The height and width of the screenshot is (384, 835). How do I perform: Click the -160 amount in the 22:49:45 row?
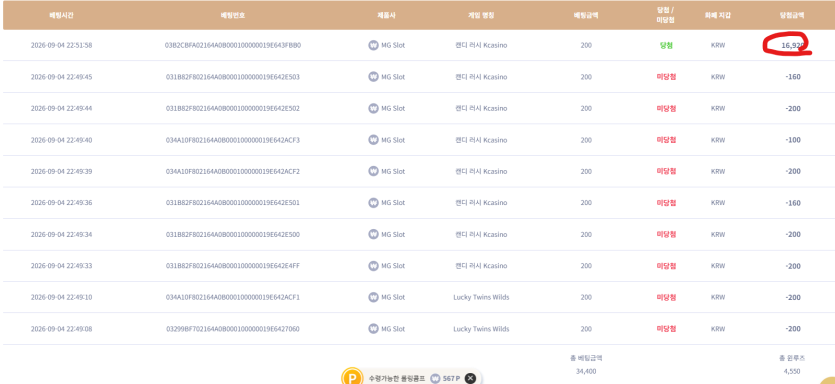tap(792, 77)
